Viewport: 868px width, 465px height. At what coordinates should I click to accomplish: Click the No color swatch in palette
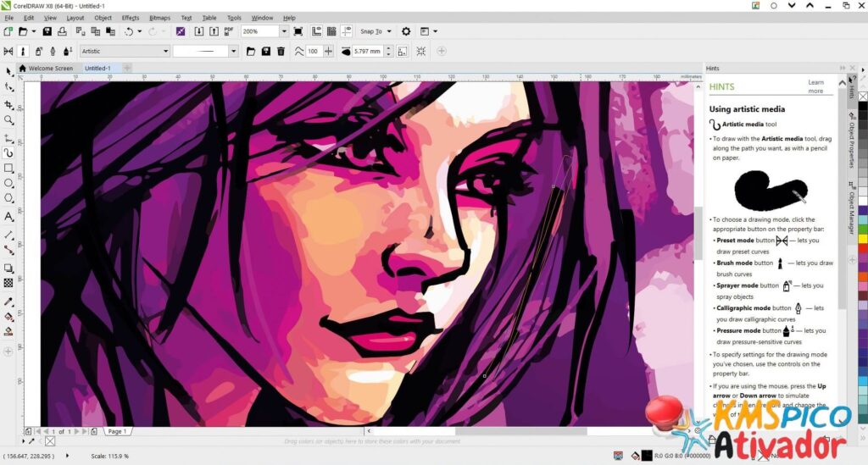point(863,97)
